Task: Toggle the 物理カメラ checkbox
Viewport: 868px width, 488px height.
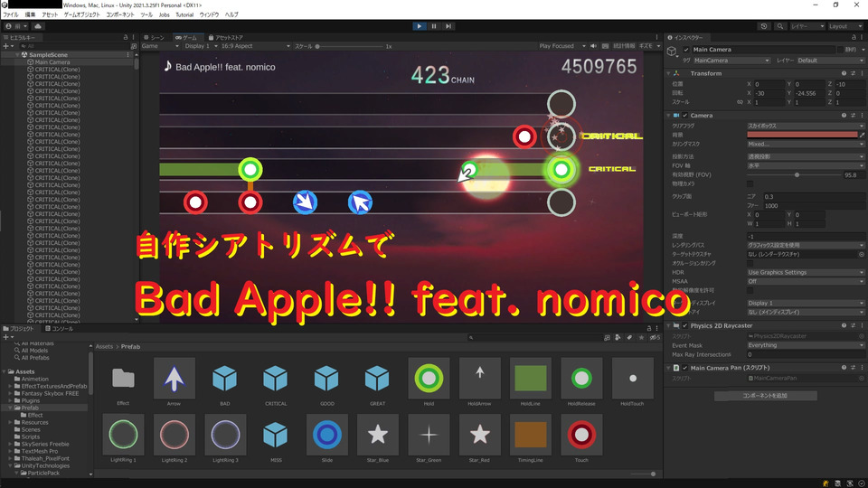Action: [x=750, y=183]
